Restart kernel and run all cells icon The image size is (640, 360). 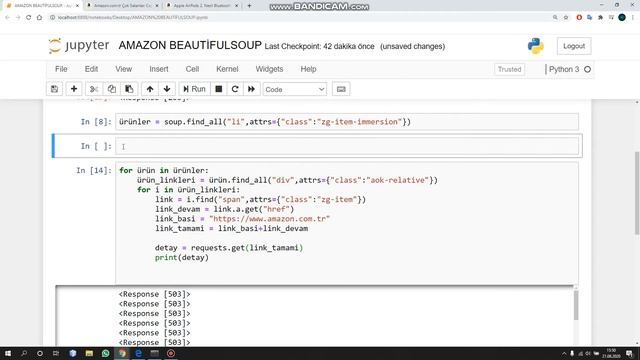point(251,89)
